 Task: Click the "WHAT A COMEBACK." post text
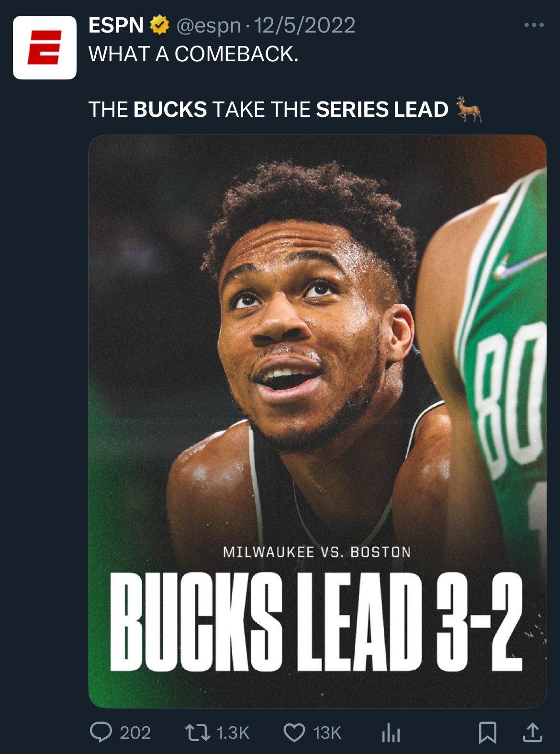pyautogui.click(x=193, y=54)
